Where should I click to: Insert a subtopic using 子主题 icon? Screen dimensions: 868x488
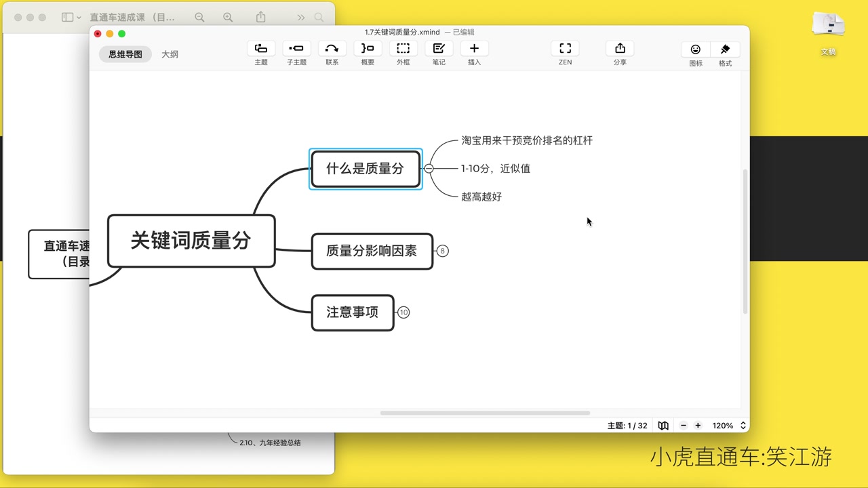(x=296, y=48)
